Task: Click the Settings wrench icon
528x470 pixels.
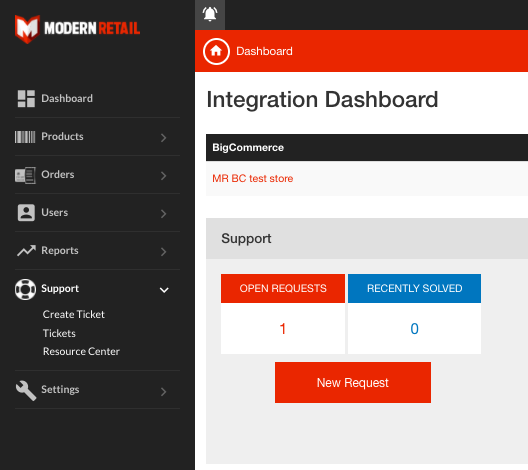Action: tap(26, 391)
